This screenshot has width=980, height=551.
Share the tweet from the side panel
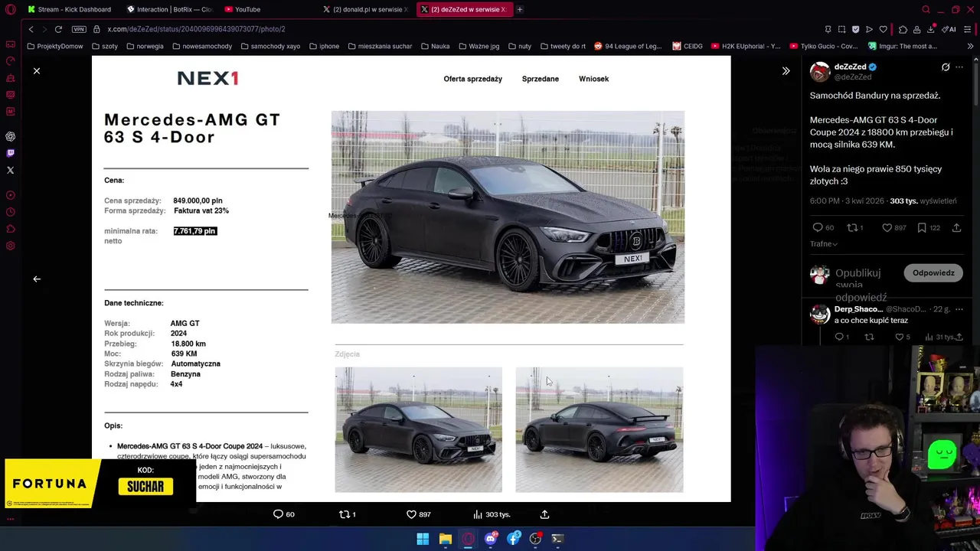click(x=956, y=227)
